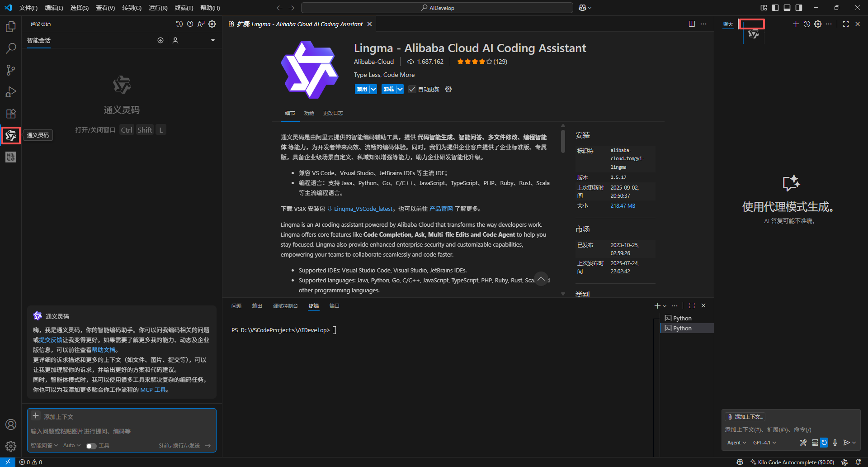Open the Extensions view in the activity bar

point(11,114)
